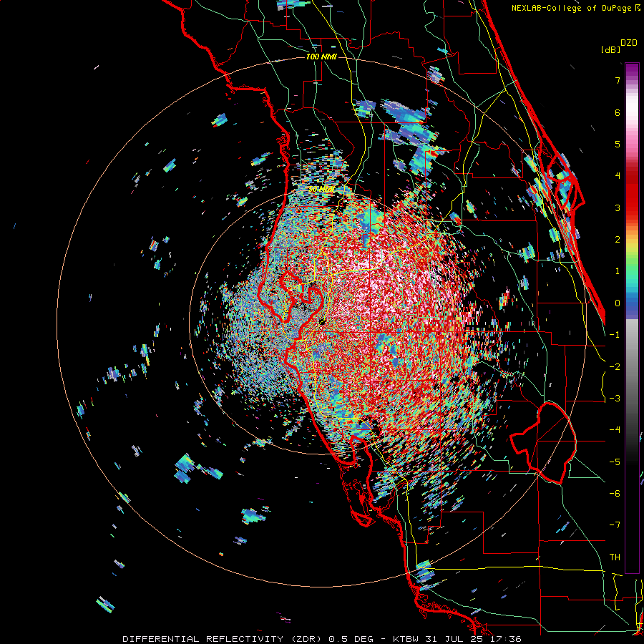Click the 31 JUL 25 17:36 timestamp

click(474, 639)
